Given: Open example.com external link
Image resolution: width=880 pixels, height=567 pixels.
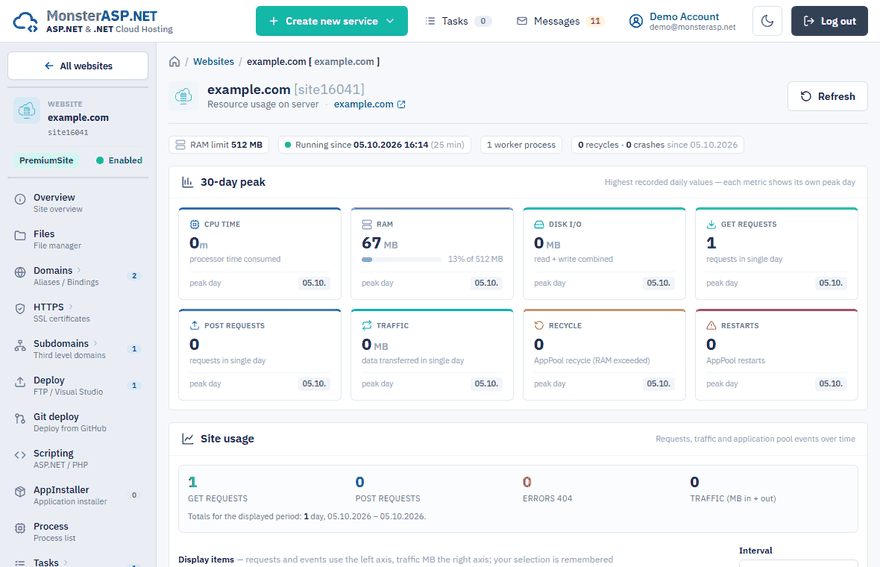Looking at the screenshot, I should point(369,104).
